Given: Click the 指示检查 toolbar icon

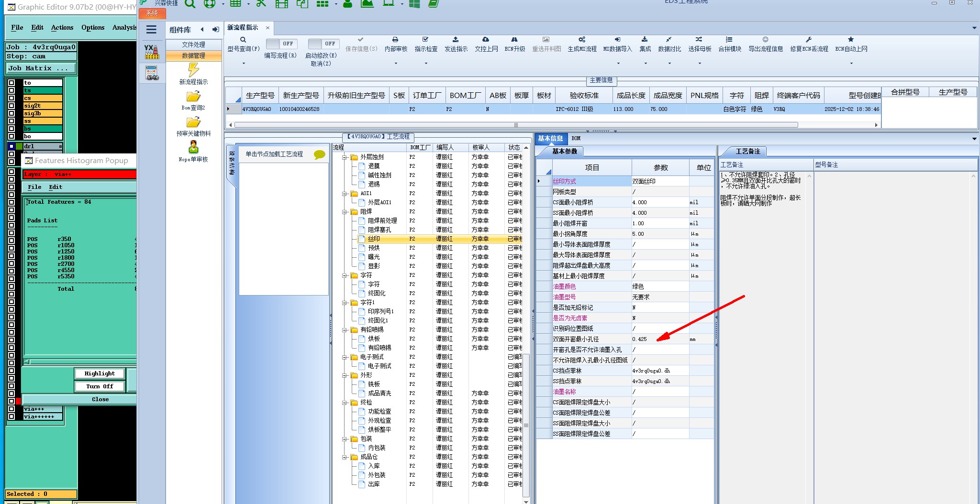Looking at the screenshot, I should click(x=425, y=40).
